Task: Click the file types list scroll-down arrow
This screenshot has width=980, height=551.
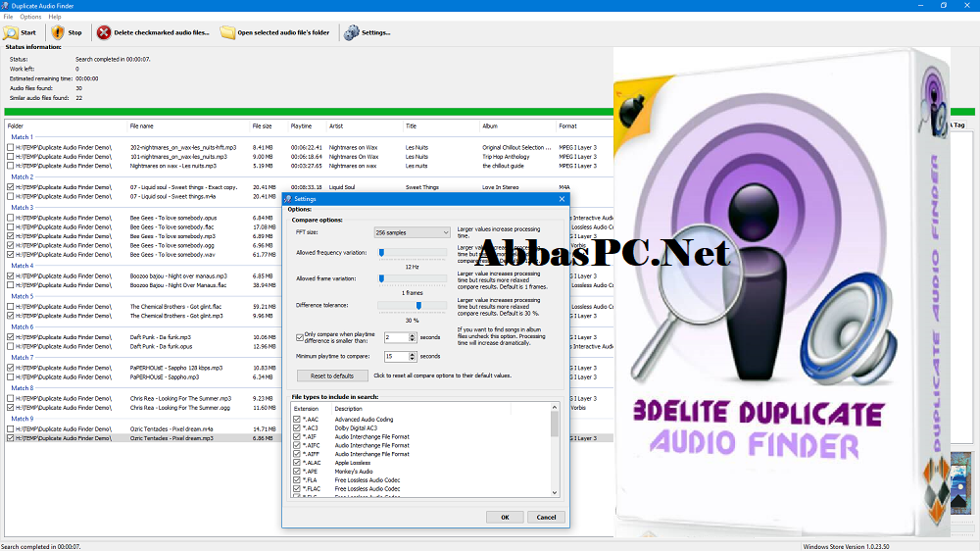Action: (555, 493)
